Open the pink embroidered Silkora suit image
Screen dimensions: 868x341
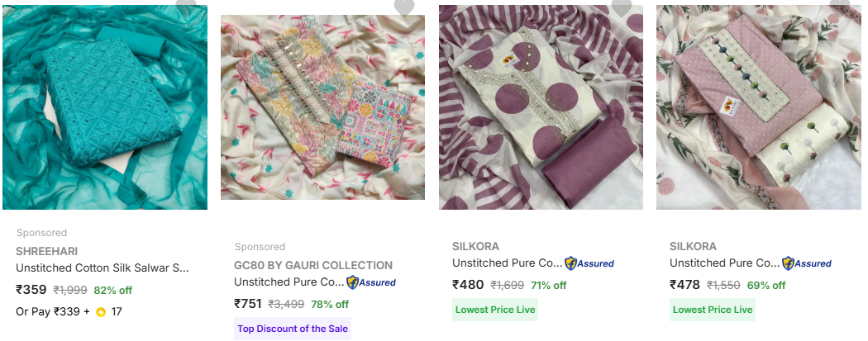[758, 107]
